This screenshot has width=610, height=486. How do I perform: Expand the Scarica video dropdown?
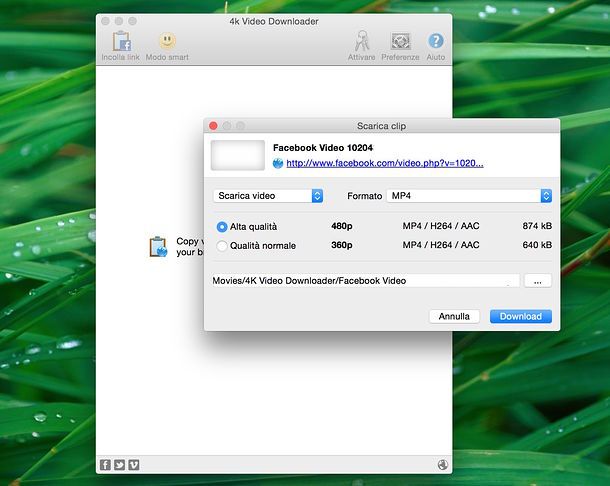pyautogui.click(x=268, y=196)
